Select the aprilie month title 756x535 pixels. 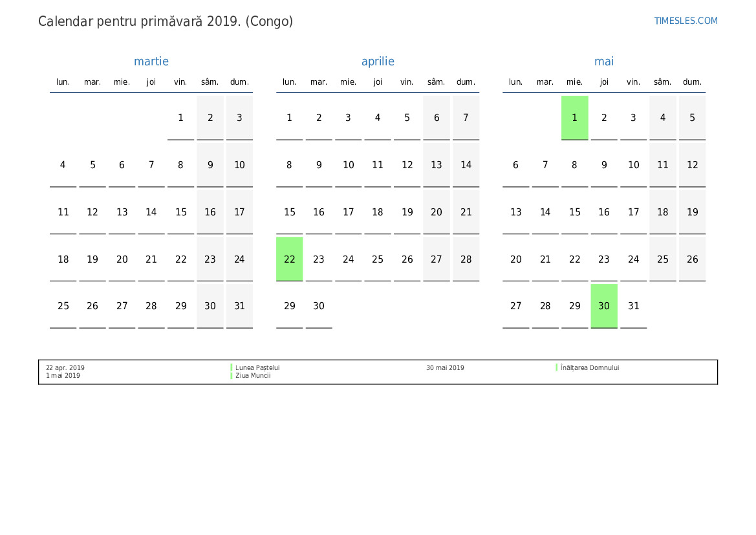(378, 61)
